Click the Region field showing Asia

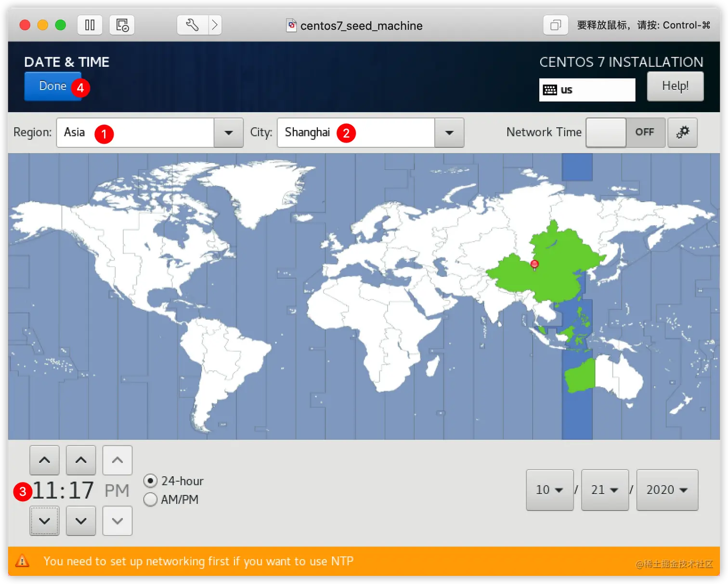[x=135, y=133]
